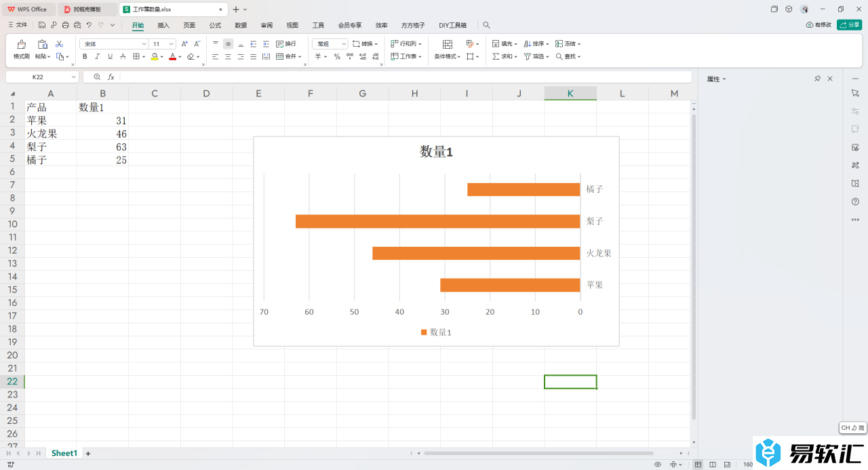The height and width of the screenshot is (470, 868).
Task: Click the more options dots in right sidebar
Action: coord(855,220)
